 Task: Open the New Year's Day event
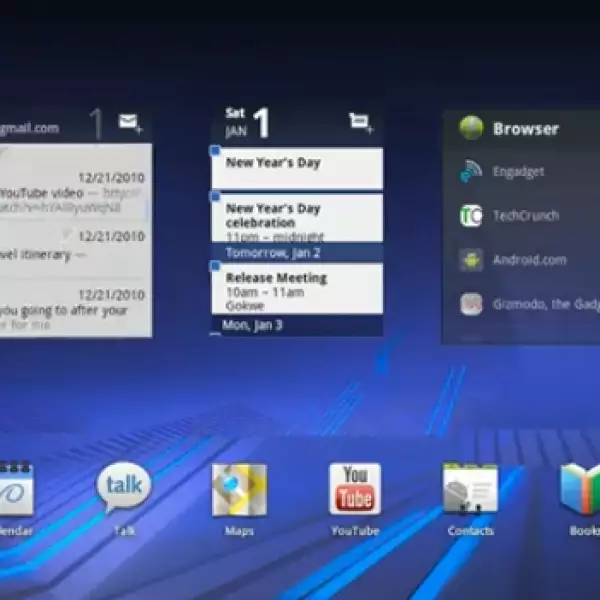297,168
